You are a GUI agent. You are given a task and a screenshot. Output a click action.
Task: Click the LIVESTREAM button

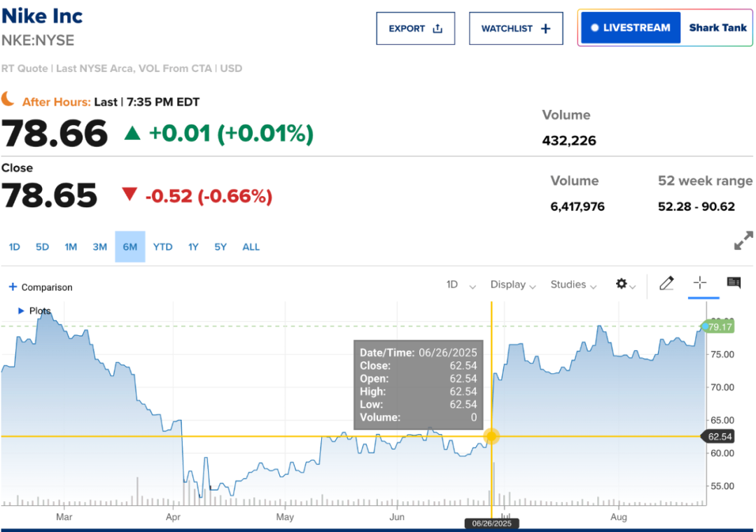click(x=630, y=28)
